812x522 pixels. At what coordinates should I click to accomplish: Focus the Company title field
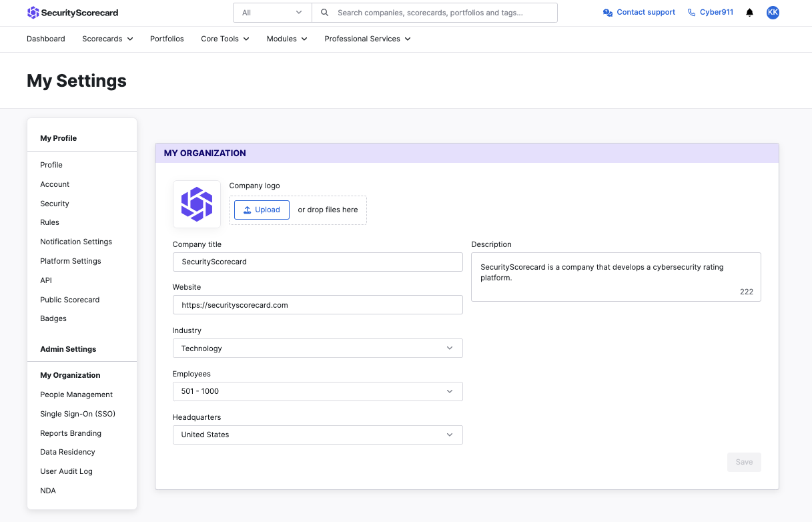[x=318, y=262]
